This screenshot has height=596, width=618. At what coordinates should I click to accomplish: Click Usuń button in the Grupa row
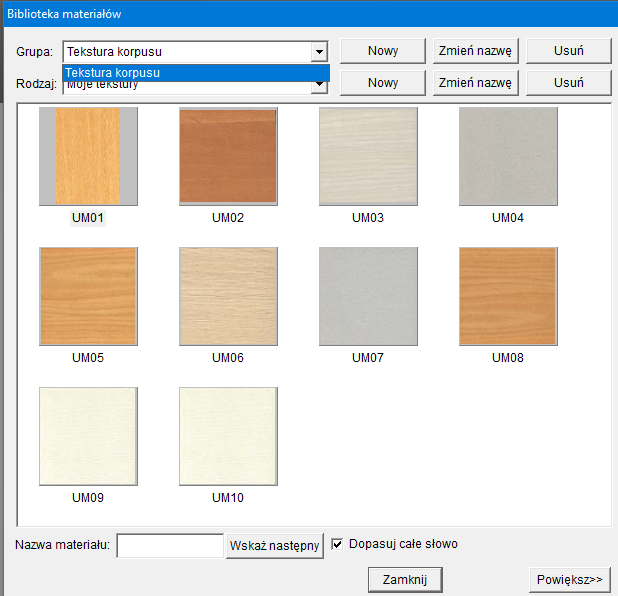tap(569, 51)
